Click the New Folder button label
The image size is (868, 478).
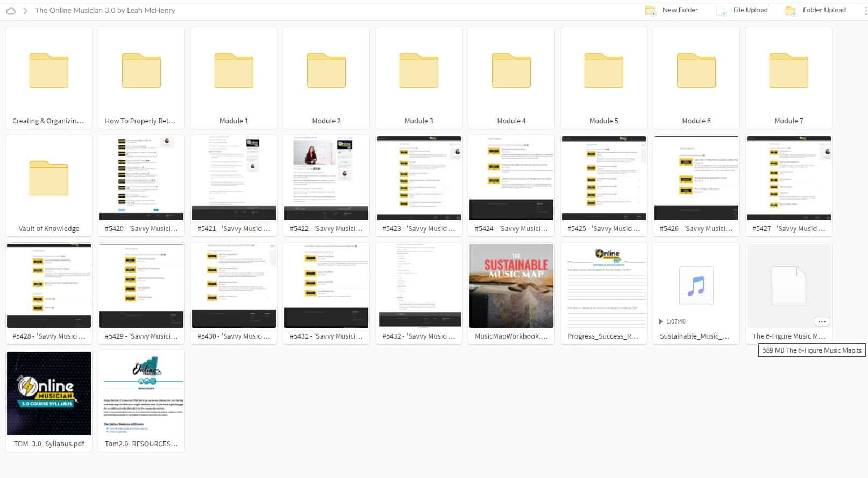(680, 10)
